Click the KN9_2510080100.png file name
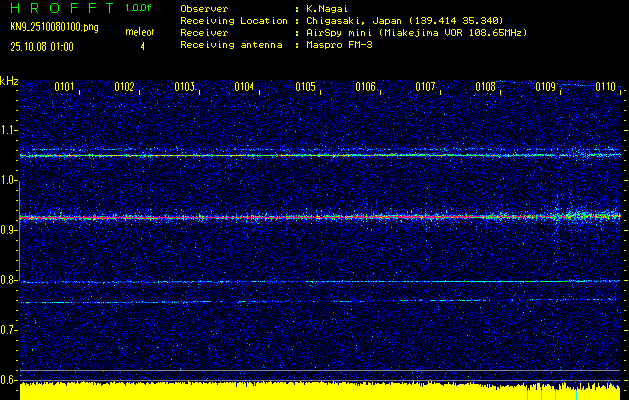629x400 pixels. [x=52, y=26]
